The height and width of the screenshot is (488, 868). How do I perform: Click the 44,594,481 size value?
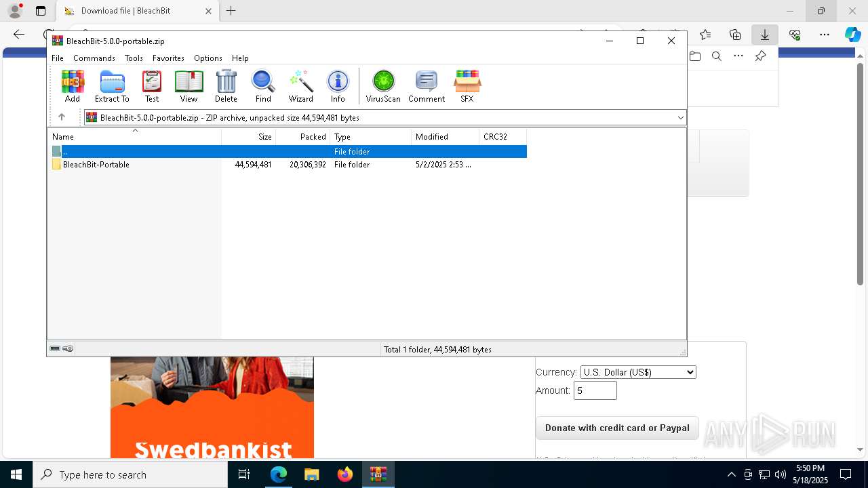tap(253, 165)
